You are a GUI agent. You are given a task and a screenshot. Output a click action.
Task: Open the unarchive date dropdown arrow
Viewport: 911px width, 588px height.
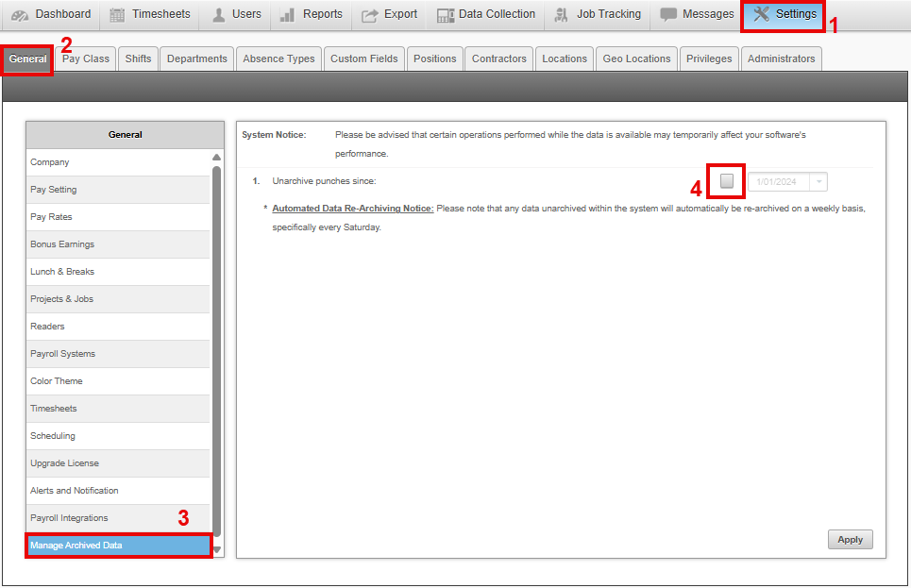pyautogui.click(x=818, y=182)
